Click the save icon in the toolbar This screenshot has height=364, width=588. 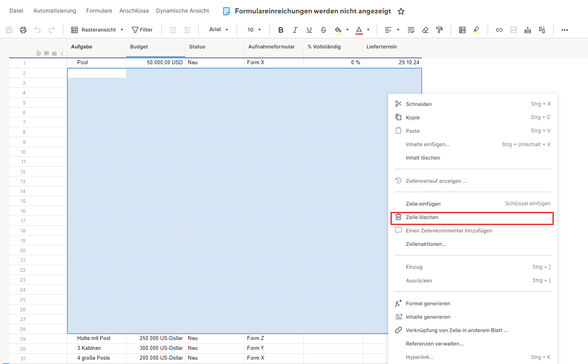pyautogui.click(x=9, y=30)
